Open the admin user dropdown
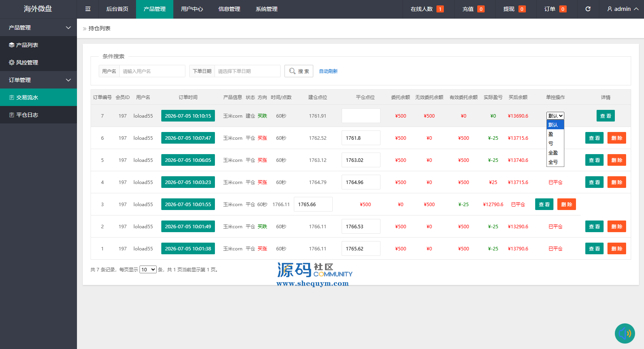 (623, 9)
